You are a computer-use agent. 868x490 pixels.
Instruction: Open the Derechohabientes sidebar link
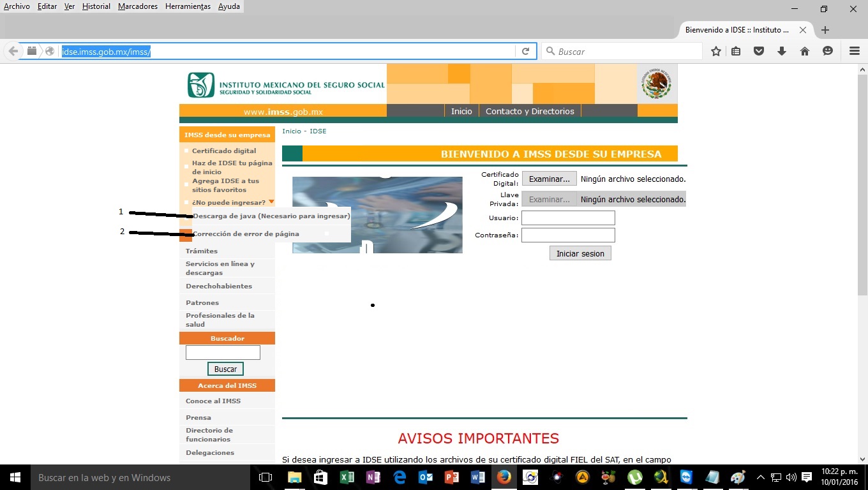(219, 286)
